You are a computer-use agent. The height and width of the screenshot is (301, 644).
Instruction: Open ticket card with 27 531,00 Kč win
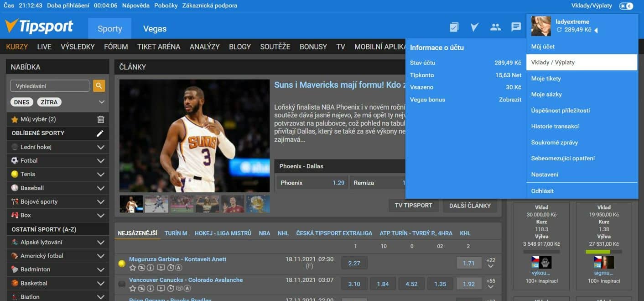pos(604,245)
